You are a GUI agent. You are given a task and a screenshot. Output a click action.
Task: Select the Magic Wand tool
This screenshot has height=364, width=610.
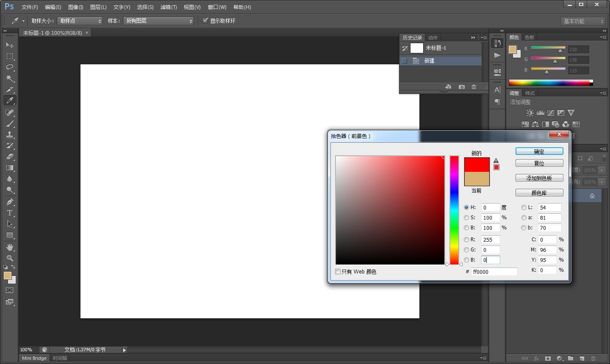click(10, 78)
